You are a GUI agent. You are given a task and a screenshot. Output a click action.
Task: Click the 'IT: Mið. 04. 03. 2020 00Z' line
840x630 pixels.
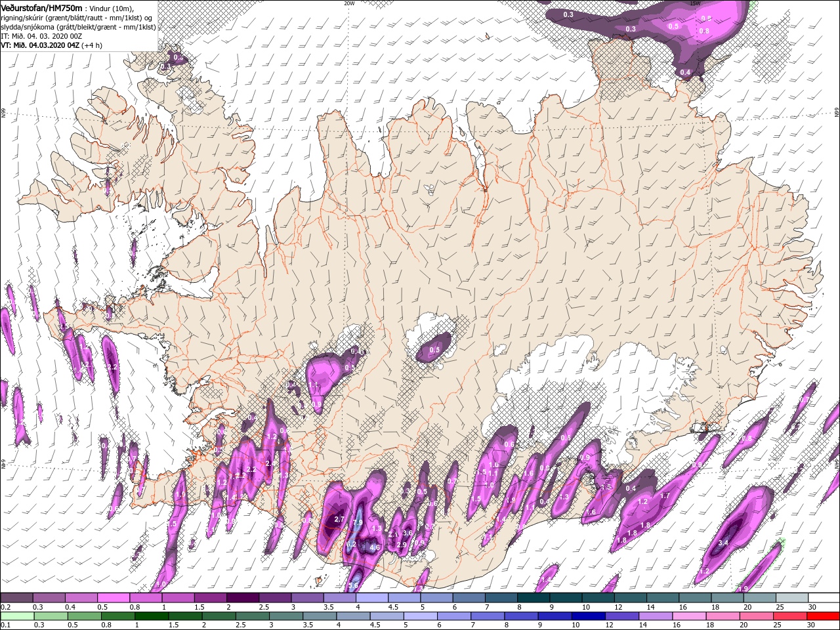tap(41, 36)
